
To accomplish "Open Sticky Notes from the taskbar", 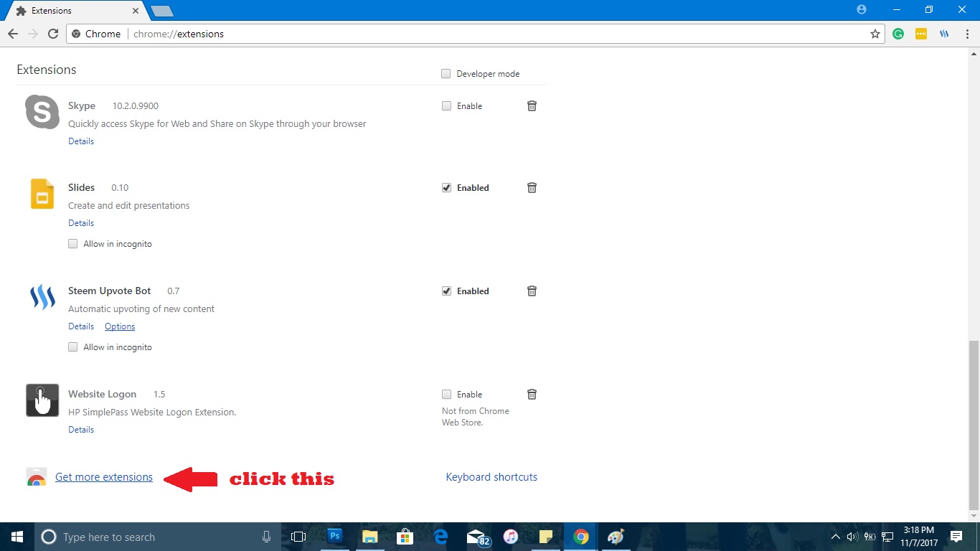I will [546, 537].
